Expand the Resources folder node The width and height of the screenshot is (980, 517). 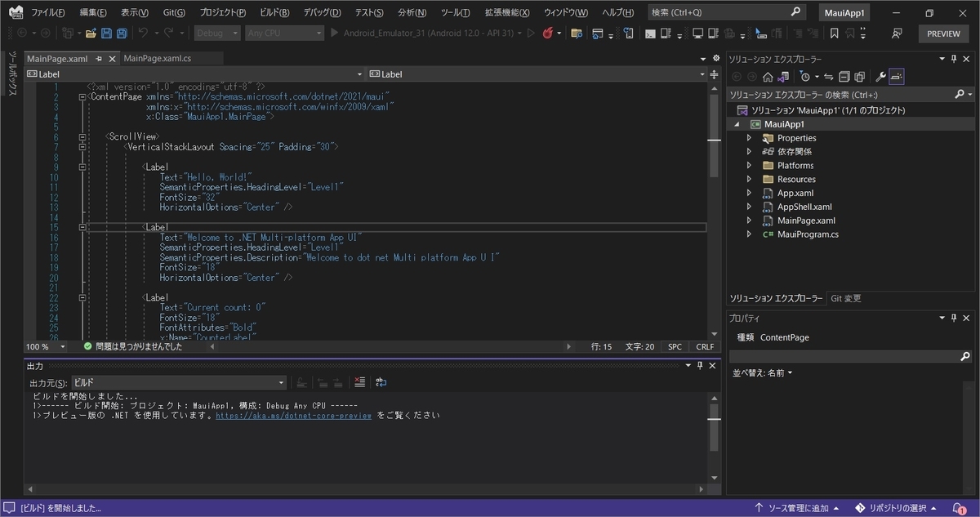749,180
